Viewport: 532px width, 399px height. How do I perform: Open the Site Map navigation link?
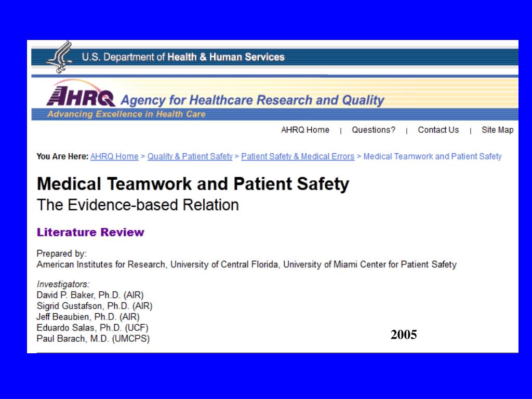497,130
